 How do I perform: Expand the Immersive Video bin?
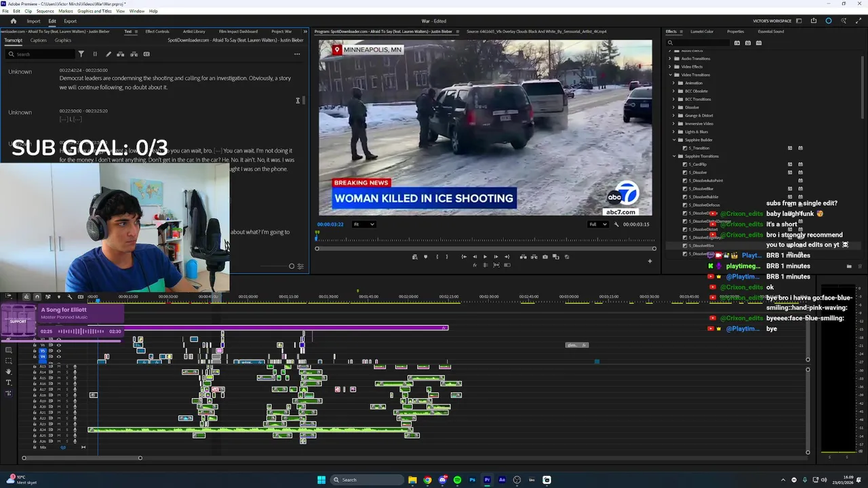673,123
